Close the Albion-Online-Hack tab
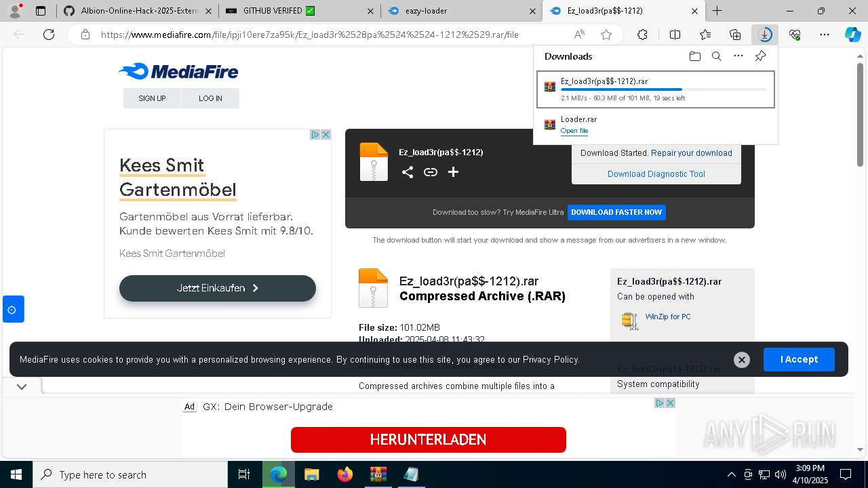Viewport: 868px width, 488px height. (208, 11)
